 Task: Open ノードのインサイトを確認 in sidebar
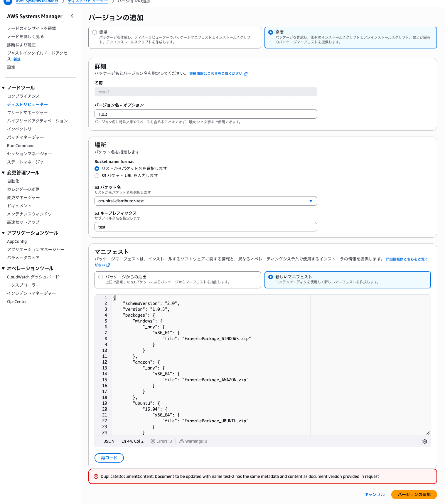click(32, 28)
